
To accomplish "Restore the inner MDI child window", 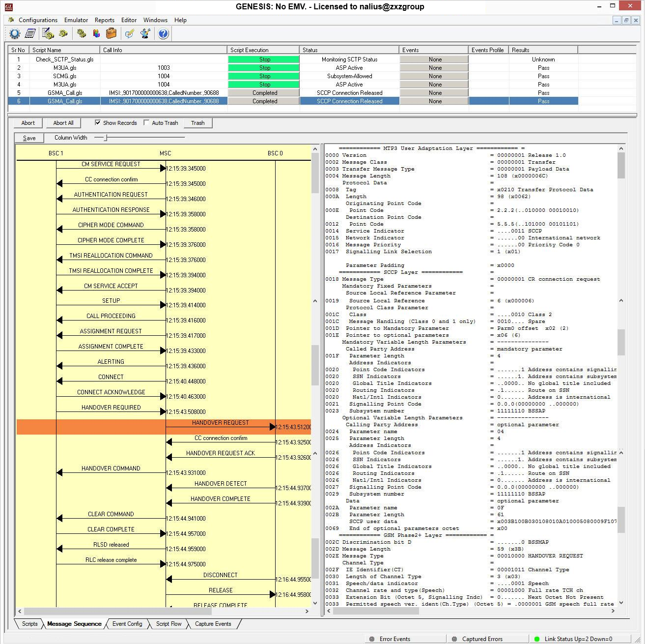I will point(626,20).
